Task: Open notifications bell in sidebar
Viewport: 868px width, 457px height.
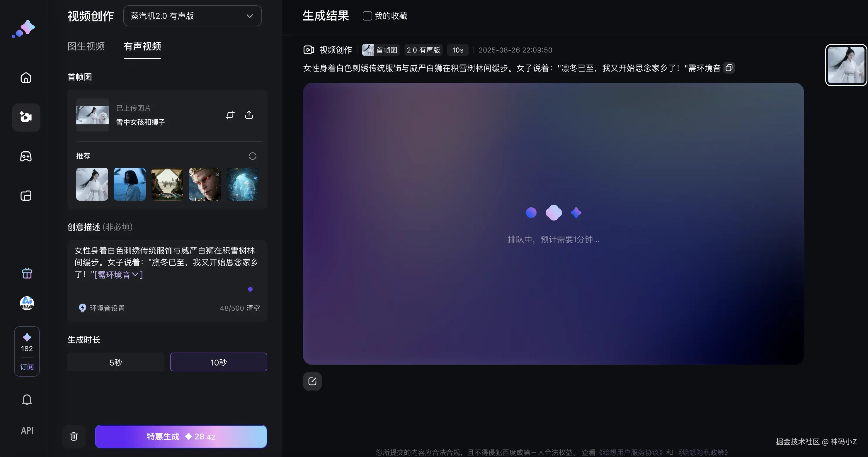Action: coord(27,400)
